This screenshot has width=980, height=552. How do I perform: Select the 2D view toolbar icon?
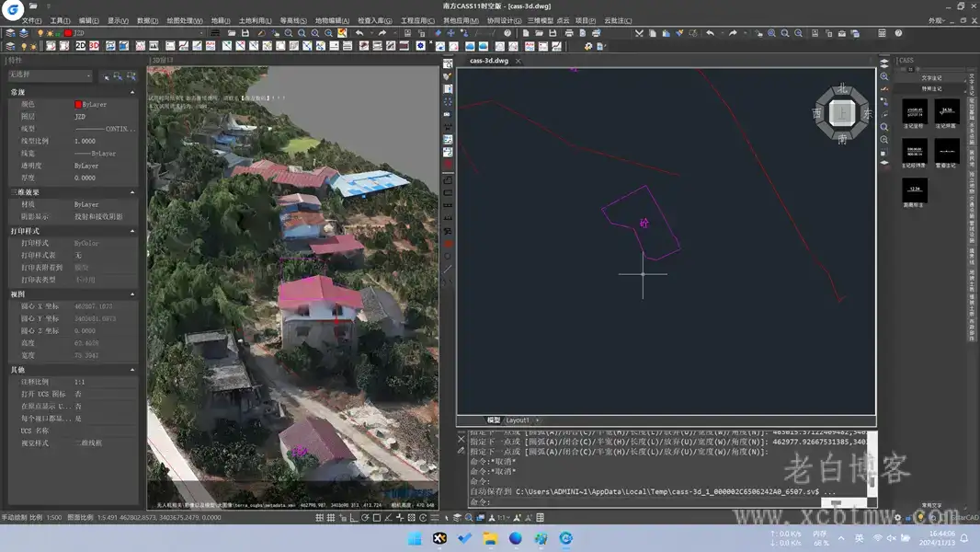pyautogui.click(x=80, y=45)
